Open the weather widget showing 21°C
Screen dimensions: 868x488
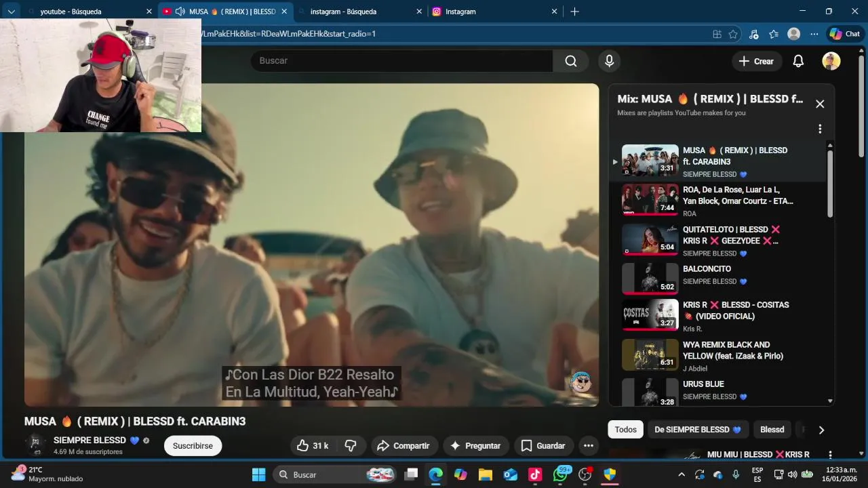[x=47, y=474]
